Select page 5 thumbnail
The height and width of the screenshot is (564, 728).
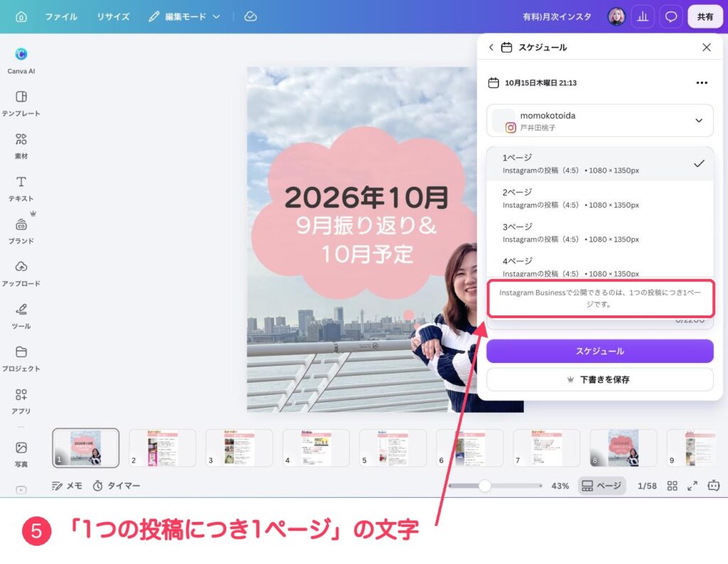[x=392, y=448]
